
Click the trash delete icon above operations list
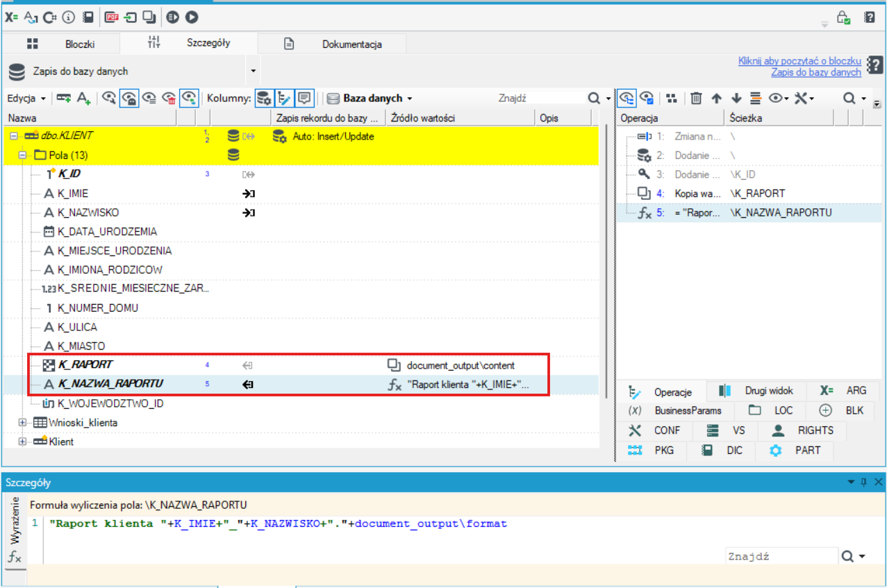[x=697, y=99]
